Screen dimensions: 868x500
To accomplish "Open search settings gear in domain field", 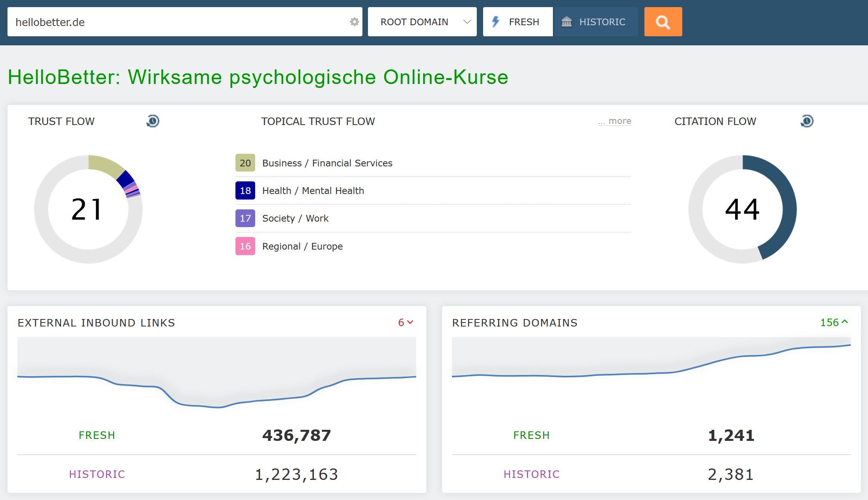I will click(355, 22).
